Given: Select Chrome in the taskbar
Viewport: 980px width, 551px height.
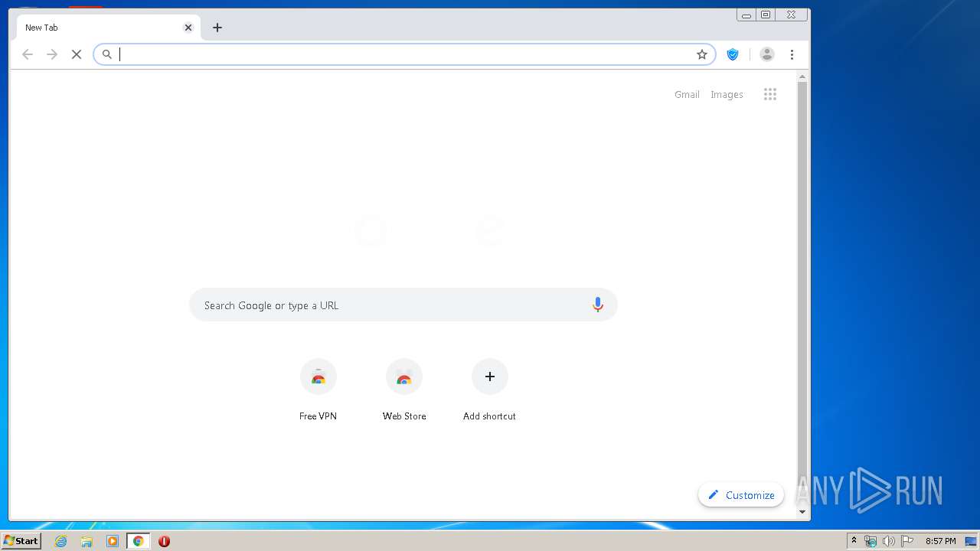Looking at the screenshot, I should 138,541.
